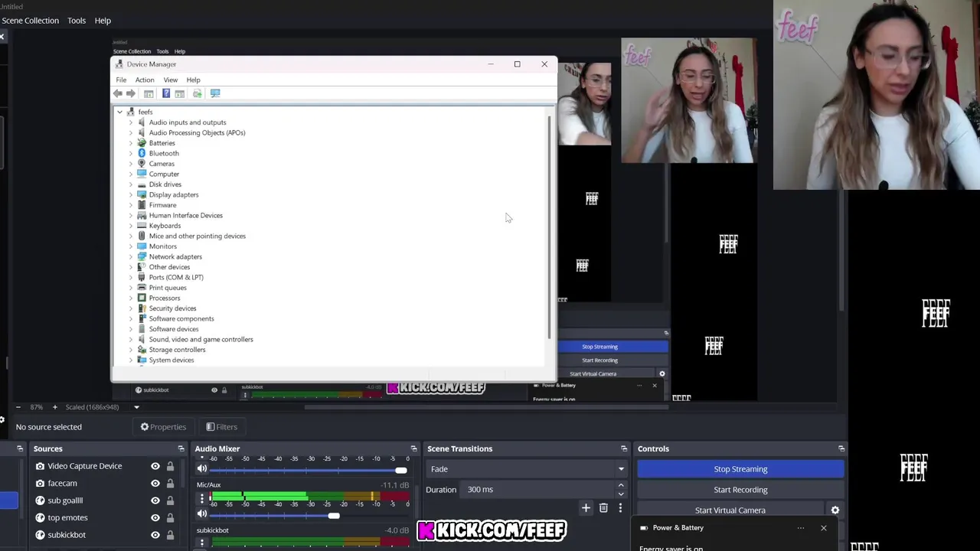The height and width of the screenshot is (551, 980).
Task: Pop out the Scene Transitions dock panel
Action: point(624,448)
